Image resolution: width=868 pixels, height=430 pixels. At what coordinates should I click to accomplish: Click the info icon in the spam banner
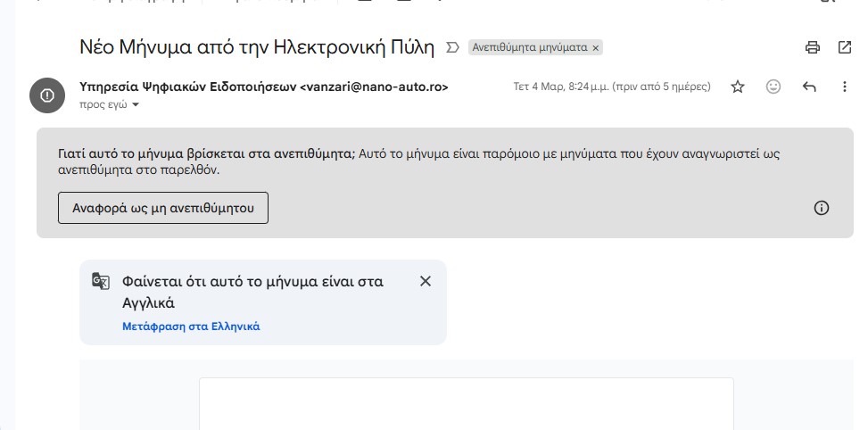(x=822, y=208)
